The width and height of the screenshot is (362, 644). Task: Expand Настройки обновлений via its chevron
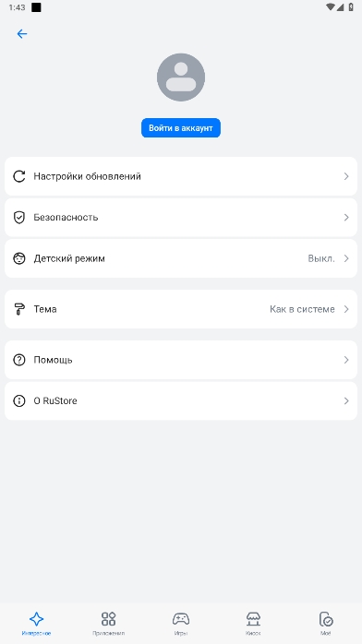346,176
